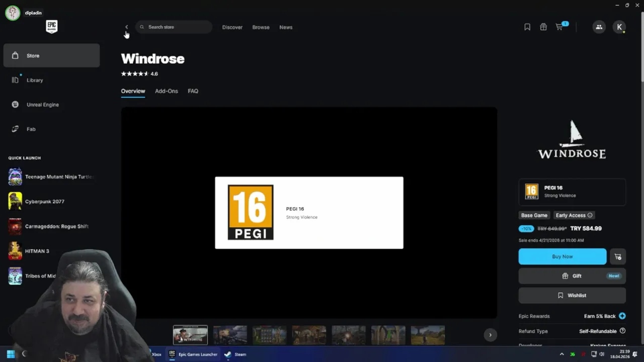644x362 pixels.
Task: Click the -10% discount badge
Action: pyautogui.click(x=526, y=228)
